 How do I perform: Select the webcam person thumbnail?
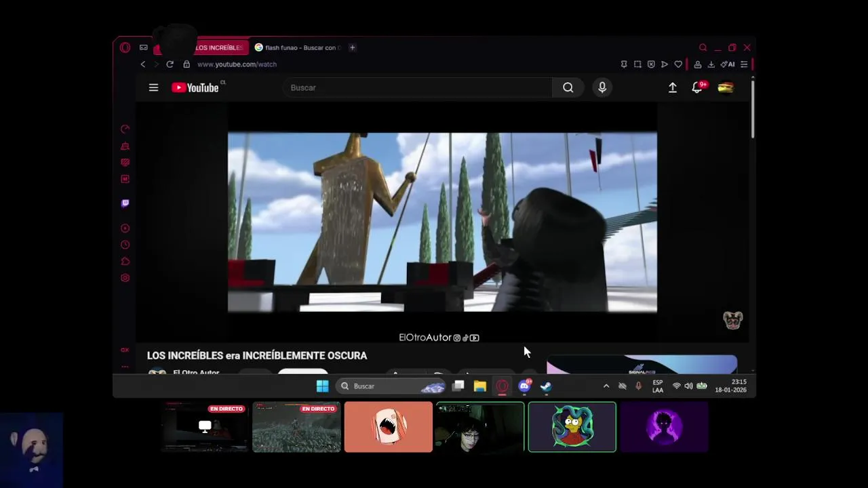coord(480,427)
